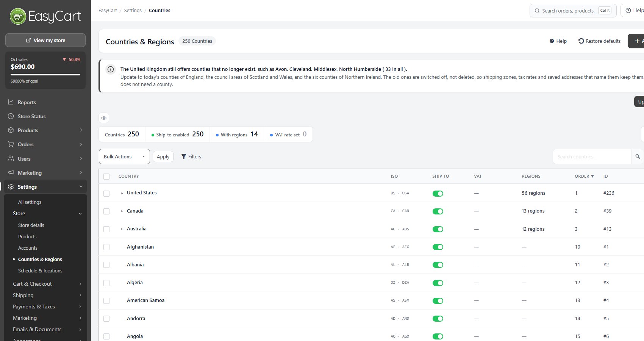
Task: Tick the select-all checkbox in header
Action: [x=106, y=177]
